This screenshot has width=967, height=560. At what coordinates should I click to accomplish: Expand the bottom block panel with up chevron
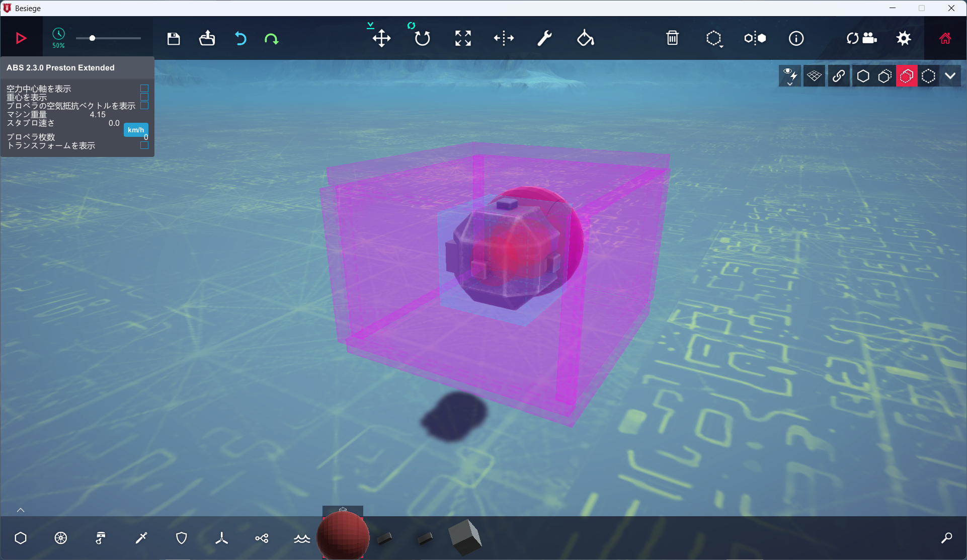21,510
